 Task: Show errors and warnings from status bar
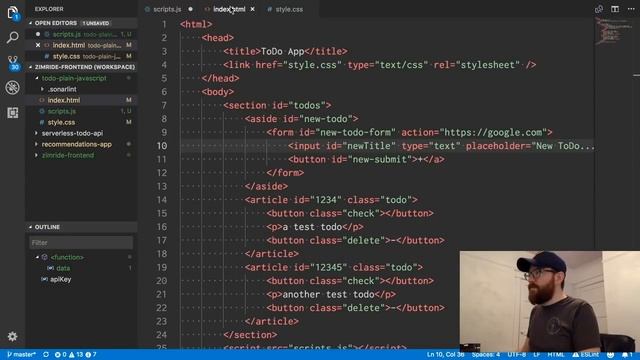76,354
